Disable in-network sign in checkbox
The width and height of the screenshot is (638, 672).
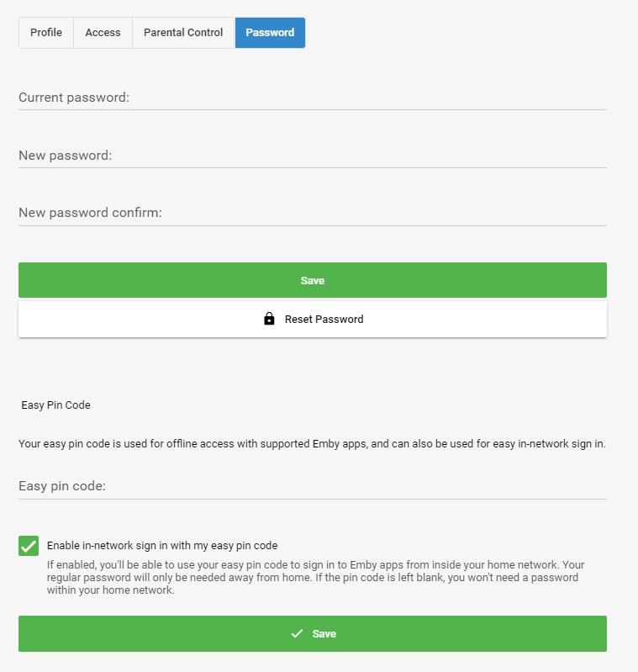point(29,546)
